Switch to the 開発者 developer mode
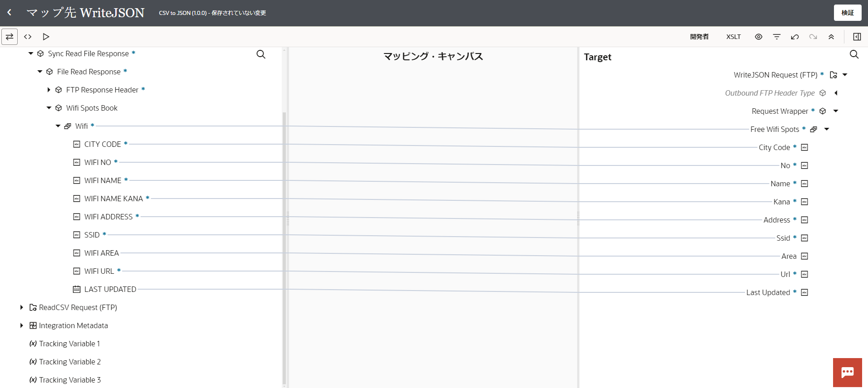The image size is (868, 388). (x=699, y=37)
